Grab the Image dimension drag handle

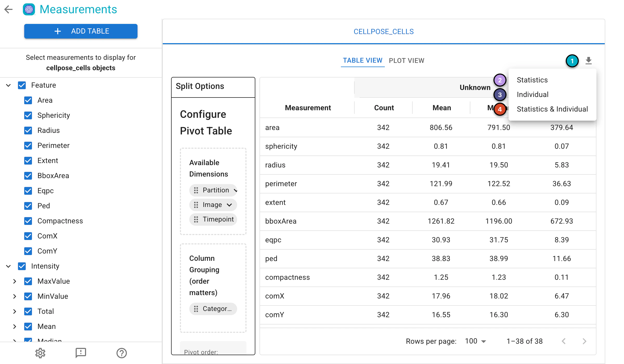tap(196, 205)
